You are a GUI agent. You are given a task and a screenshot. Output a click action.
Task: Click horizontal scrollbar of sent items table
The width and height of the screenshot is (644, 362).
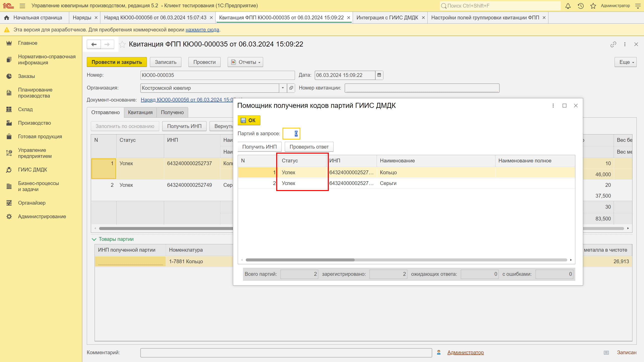point(166,229)
